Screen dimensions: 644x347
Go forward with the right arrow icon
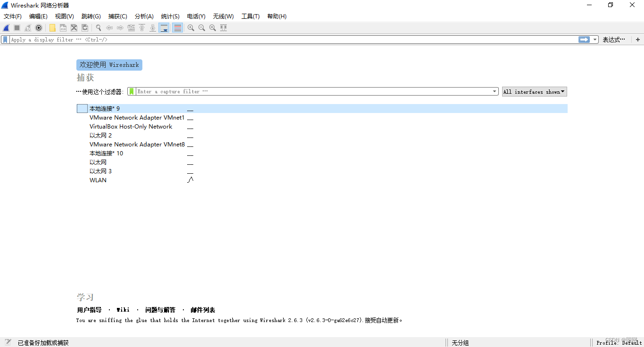120,28
